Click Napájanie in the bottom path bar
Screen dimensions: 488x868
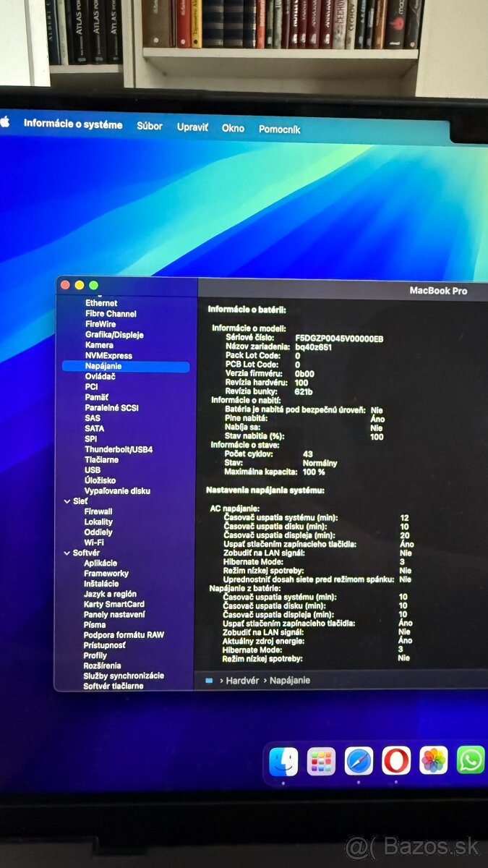[290, 681]
